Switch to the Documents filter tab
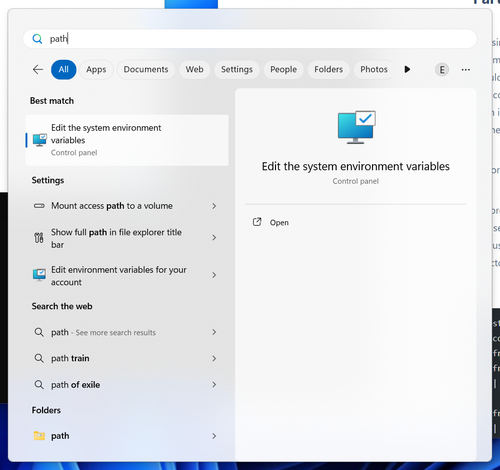This screenshot has height=470, width=500. (146, 69)
